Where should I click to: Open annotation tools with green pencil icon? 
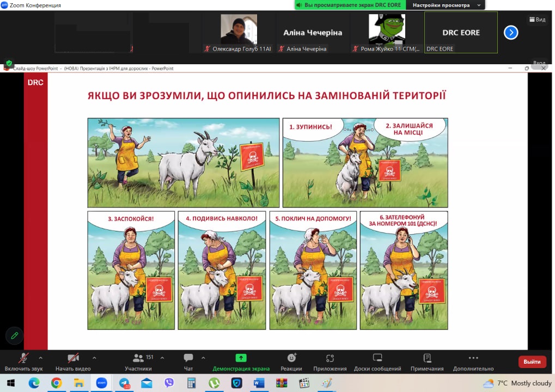click(x=15, y=335)
